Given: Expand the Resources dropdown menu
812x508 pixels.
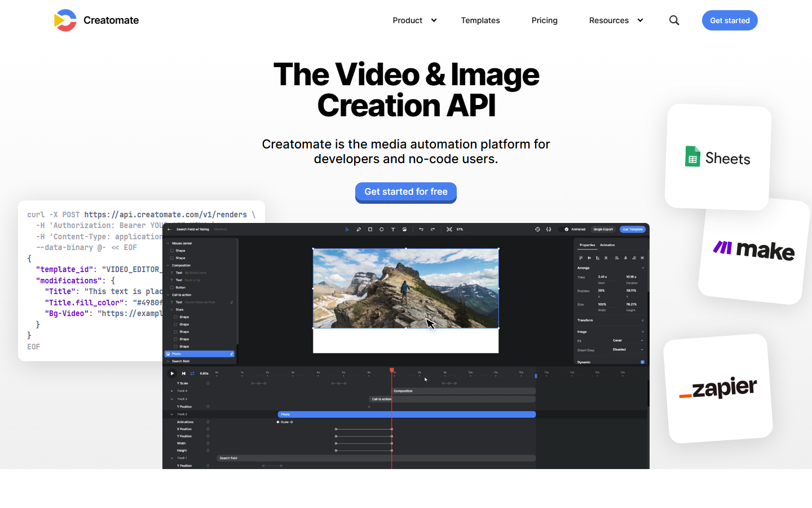Looking at the screenshot, I should click(616, 20).
